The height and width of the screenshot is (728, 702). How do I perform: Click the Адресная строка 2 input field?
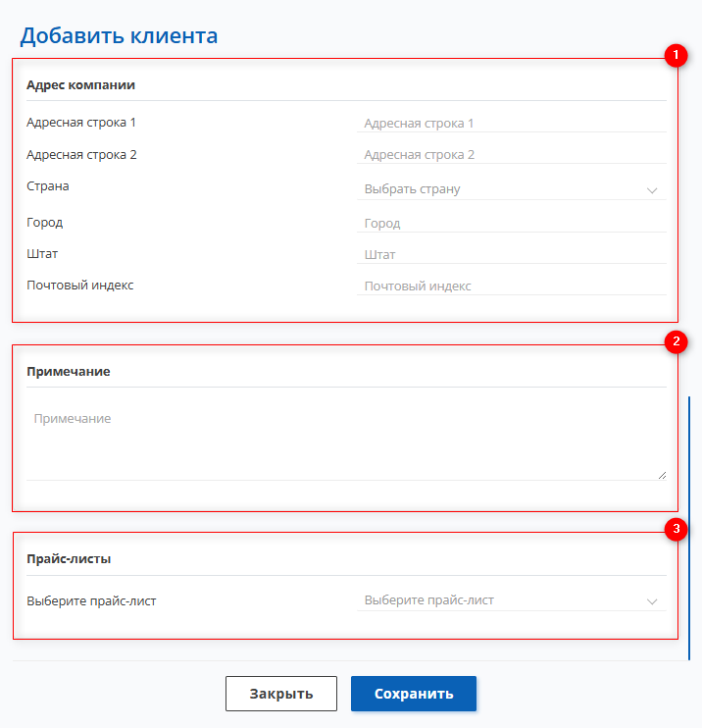512,155
